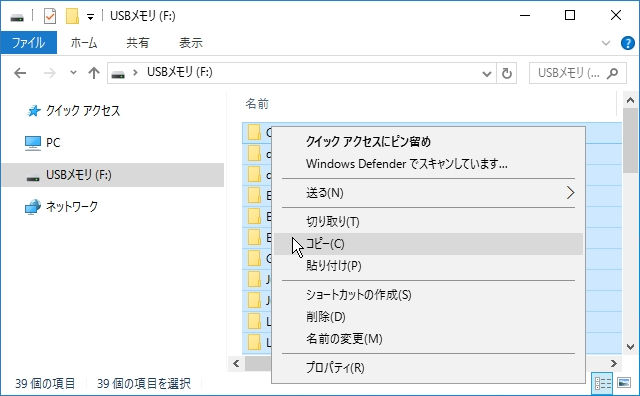Open the address bar history dropdown
Screen dimensions: 640x396
click(486, 74)
